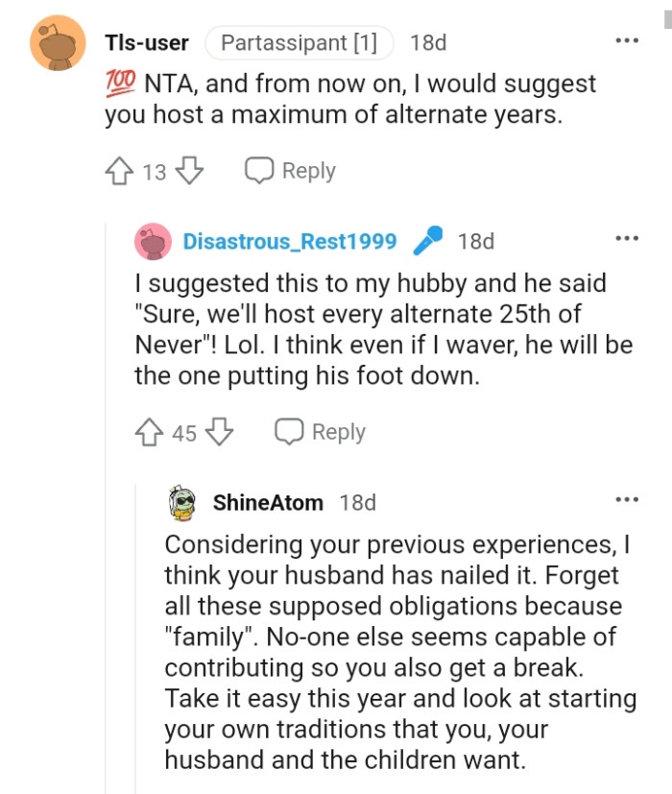The height and width of the screenshot is (794, 672).
Task: Click the blue microphone flair beside Disastrous_Rest1999
Action: pyautogui.click(x=428, y=241)
